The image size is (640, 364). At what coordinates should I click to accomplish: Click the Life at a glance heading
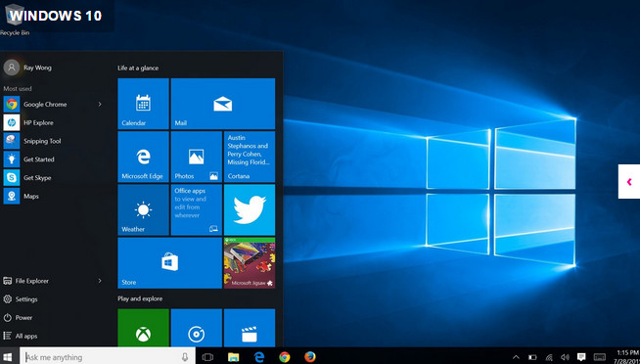point(138,68)
